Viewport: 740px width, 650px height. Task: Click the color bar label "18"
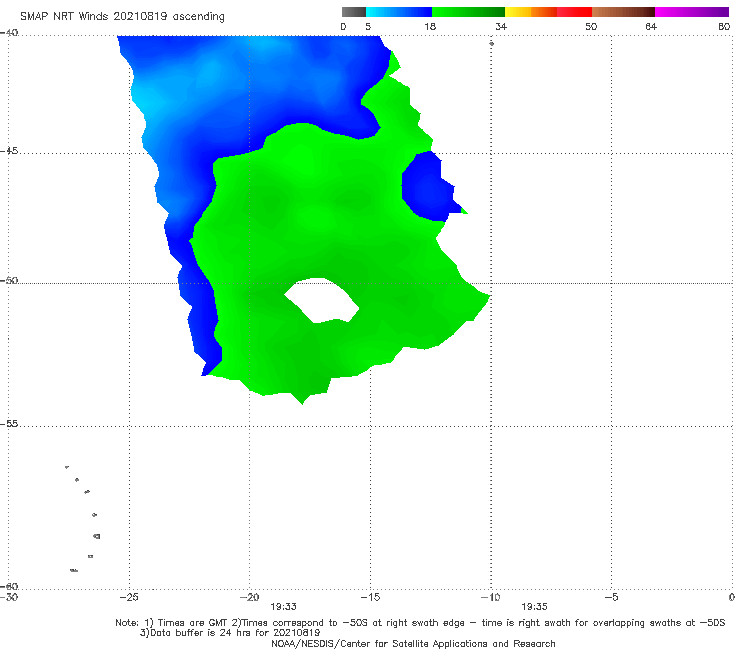430,26
